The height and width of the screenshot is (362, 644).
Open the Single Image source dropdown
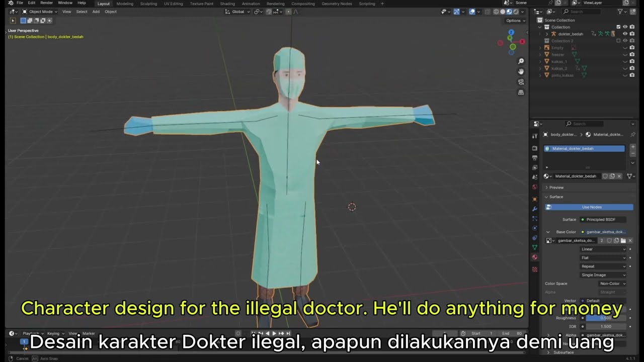click(603, 275)
